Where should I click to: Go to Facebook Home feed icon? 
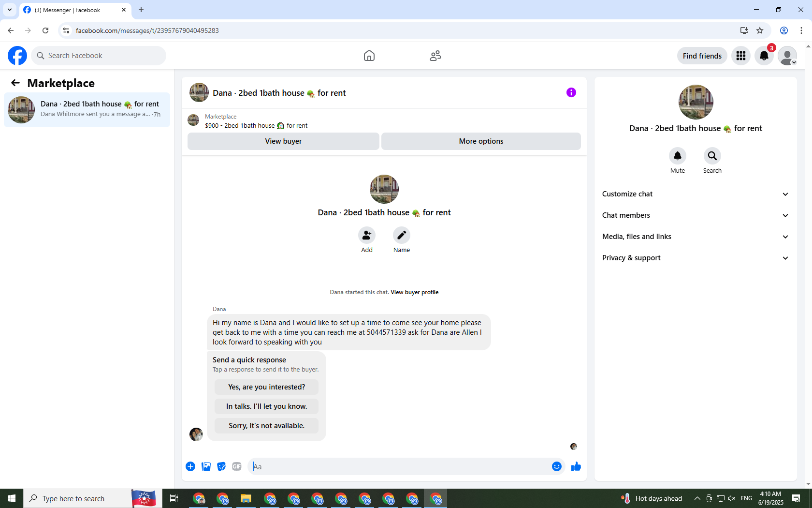pyautogui.click(x=369, y=56)
